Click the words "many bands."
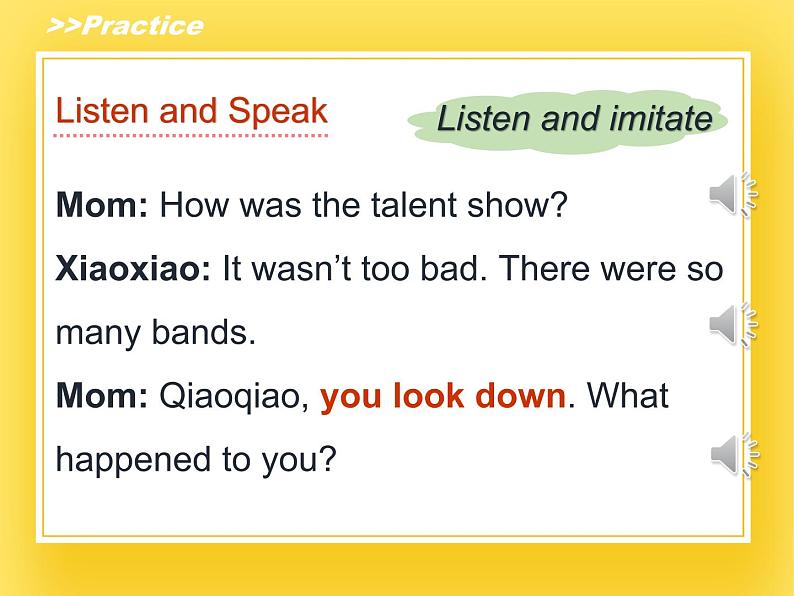Image resolution: width=794 pixels, height=596 pixels. pyautogui.click(x=155, y=333)
